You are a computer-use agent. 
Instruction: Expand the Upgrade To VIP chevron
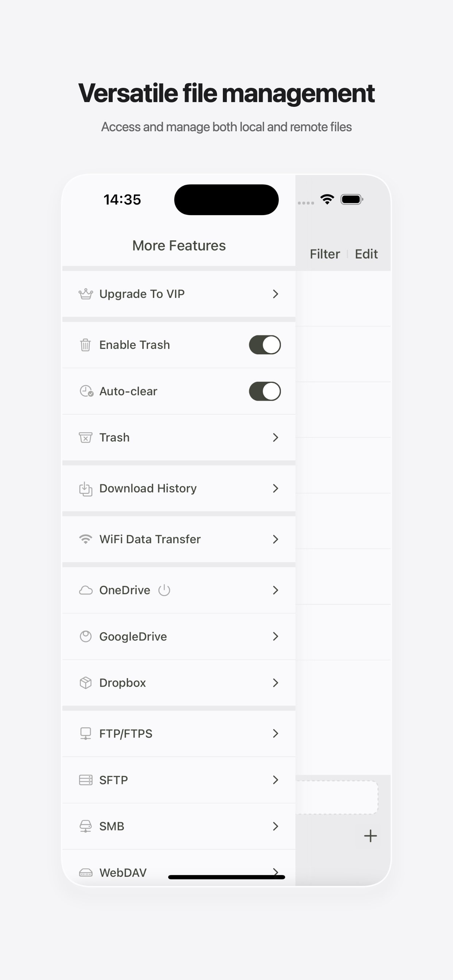pos(276,294)
